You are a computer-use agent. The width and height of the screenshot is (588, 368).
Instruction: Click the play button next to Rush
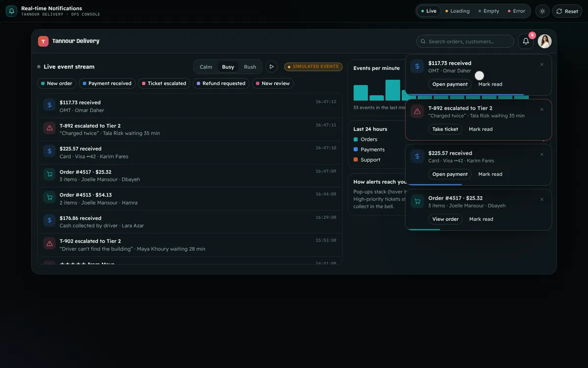tap(271, 67)
